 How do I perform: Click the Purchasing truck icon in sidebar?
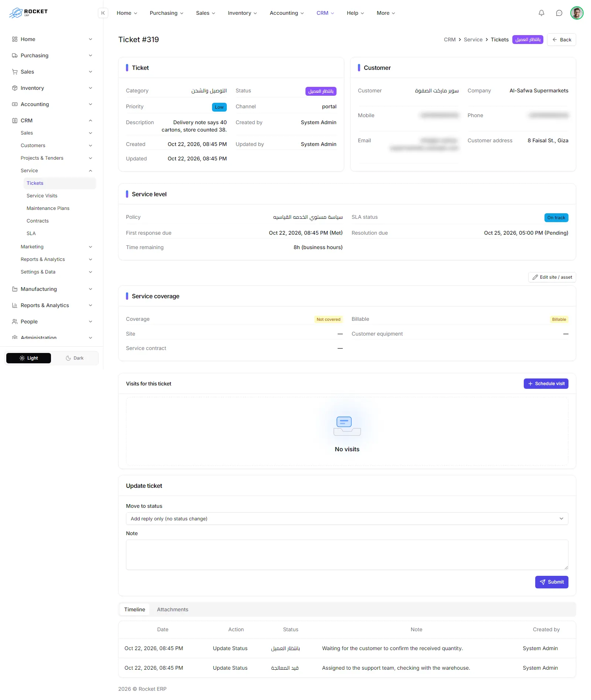coord(15,55)
